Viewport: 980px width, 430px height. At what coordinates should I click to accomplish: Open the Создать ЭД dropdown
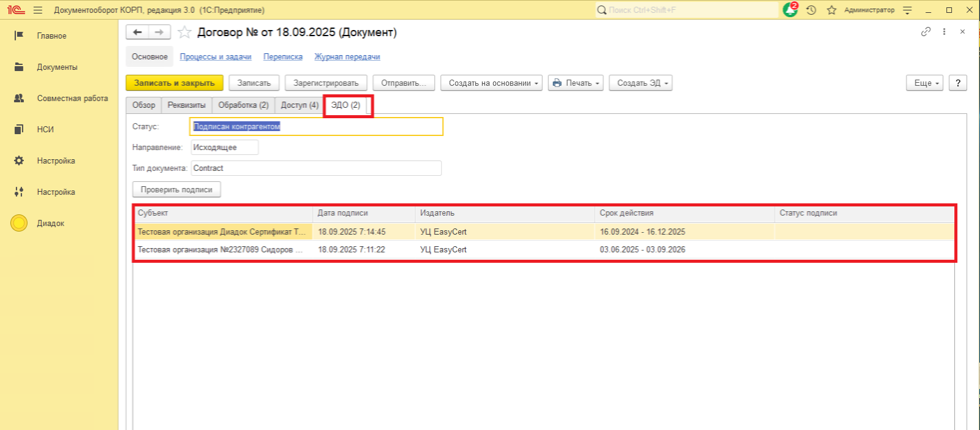pos(641,83)
